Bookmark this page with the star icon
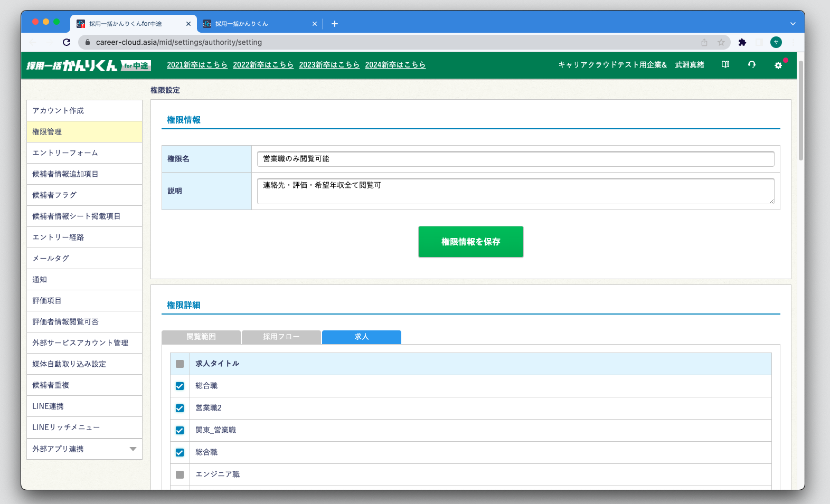The height and width of the screenshot is (504, 830). pyautogui.click(x=721, y=42)
